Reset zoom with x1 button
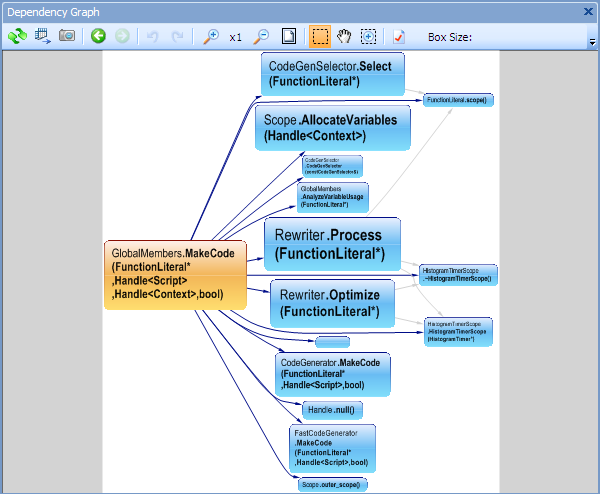Image resolution: width=600 pixels, height=494 pixels. click(x=235, y=37)
